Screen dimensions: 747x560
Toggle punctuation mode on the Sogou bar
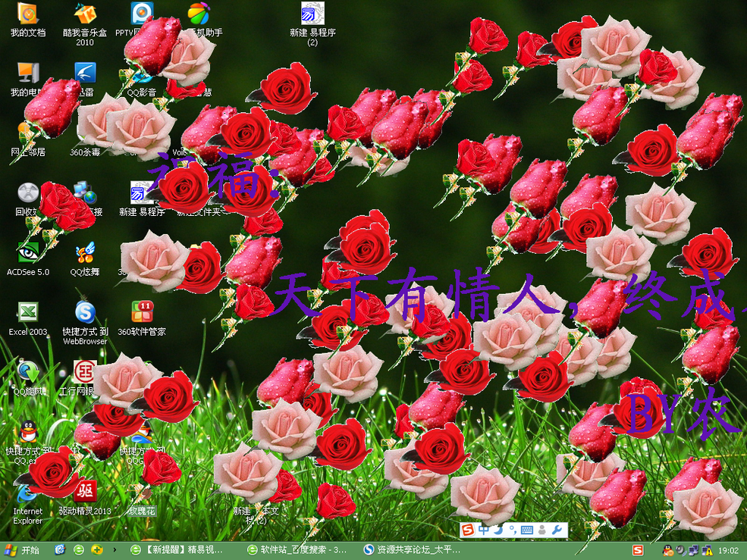(512, 530)
